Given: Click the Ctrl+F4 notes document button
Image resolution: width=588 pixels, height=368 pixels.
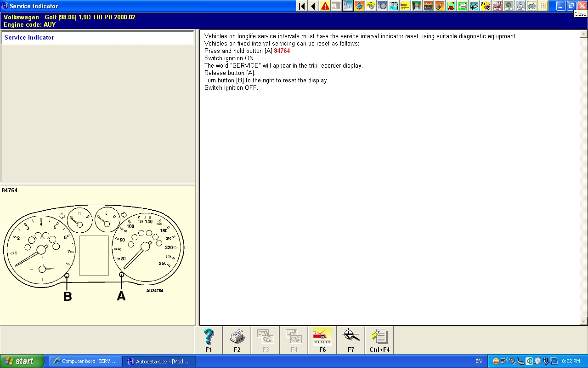Looking at the screenshot, I should (379, 340).
